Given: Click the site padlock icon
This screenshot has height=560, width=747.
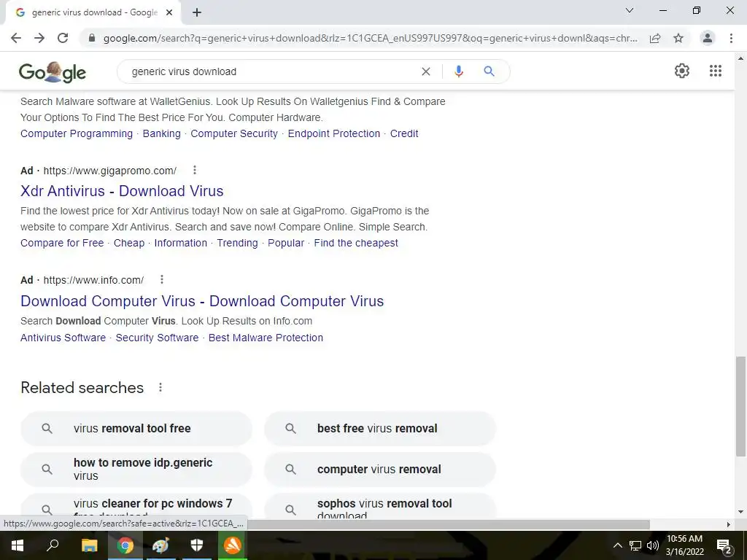Looking at the screenshot, I should point(92,38).
